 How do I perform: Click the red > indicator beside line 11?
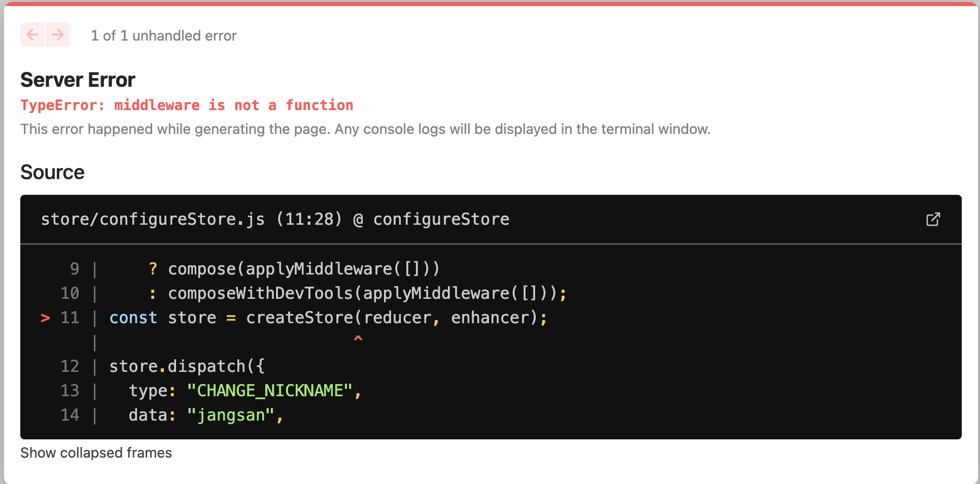coord(45,318)
